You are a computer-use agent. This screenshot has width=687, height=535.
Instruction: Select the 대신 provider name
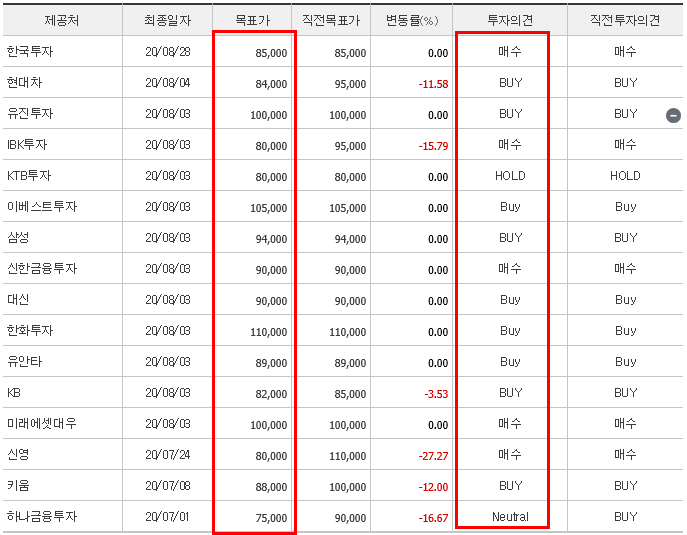[x=18, y=300]
